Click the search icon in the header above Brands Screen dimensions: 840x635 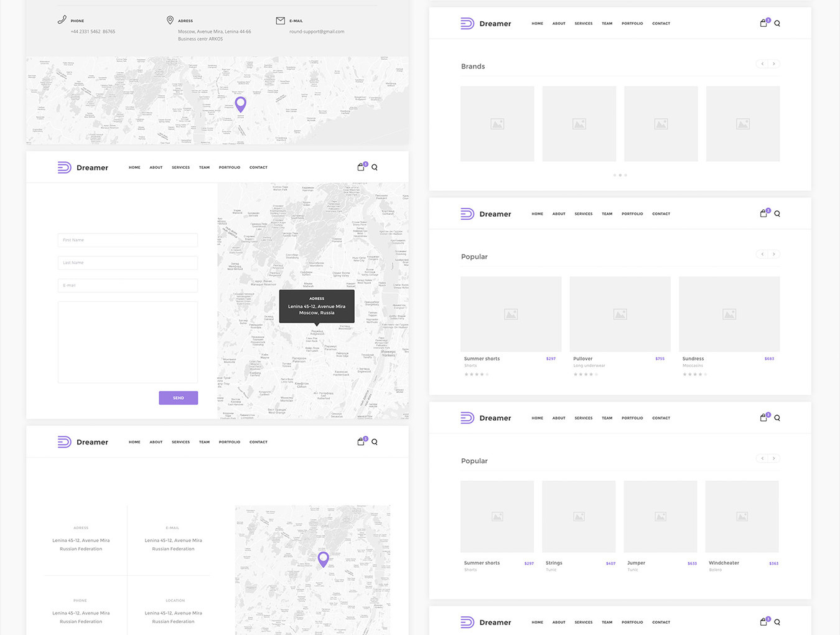pos(777,24)
